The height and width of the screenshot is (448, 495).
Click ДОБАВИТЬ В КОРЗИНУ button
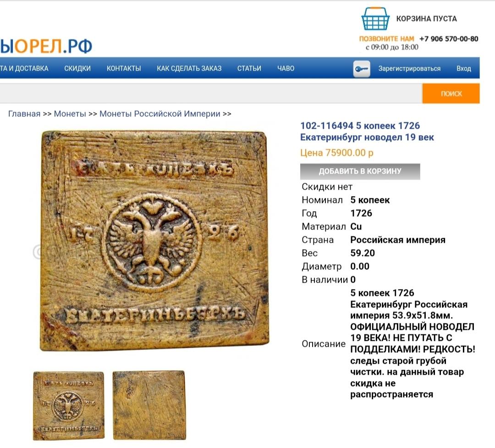360,171
